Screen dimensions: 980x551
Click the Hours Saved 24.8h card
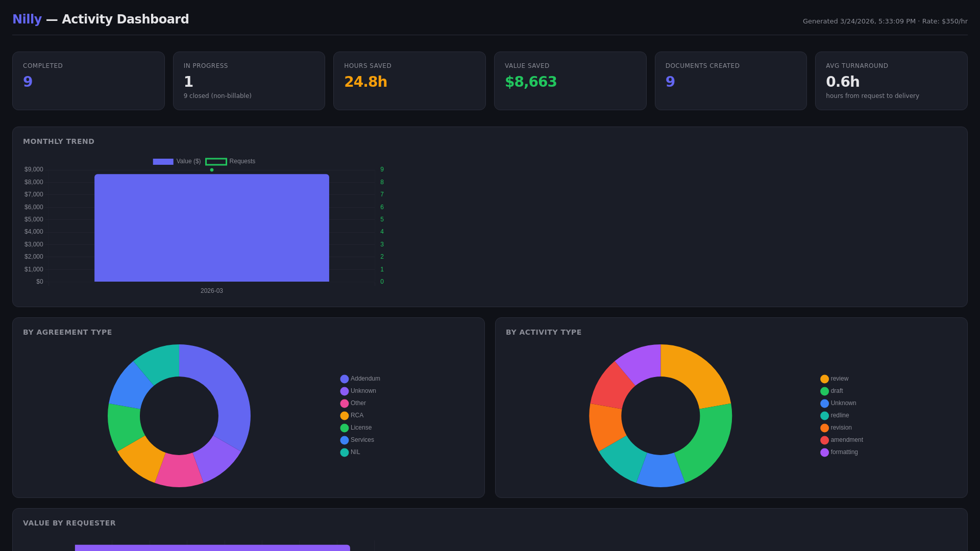pos(409,81)
